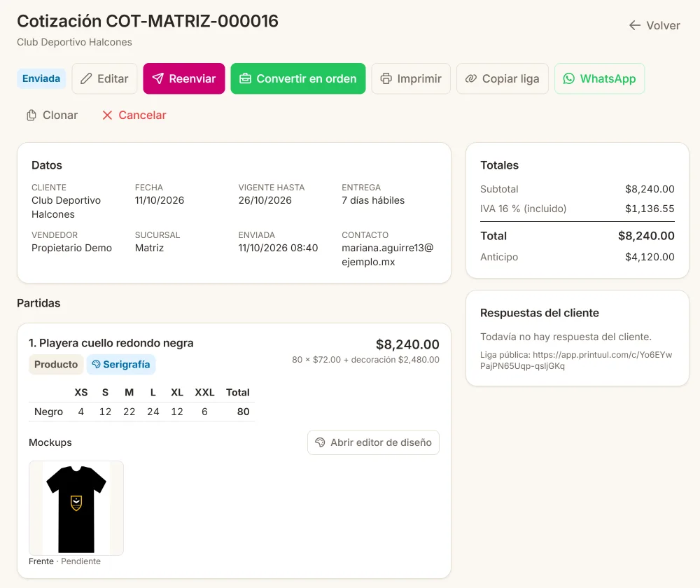Copy the public link with Copiar liga
Image resolution: width=700 pixels, height=588 pixels.
[502, 78]
